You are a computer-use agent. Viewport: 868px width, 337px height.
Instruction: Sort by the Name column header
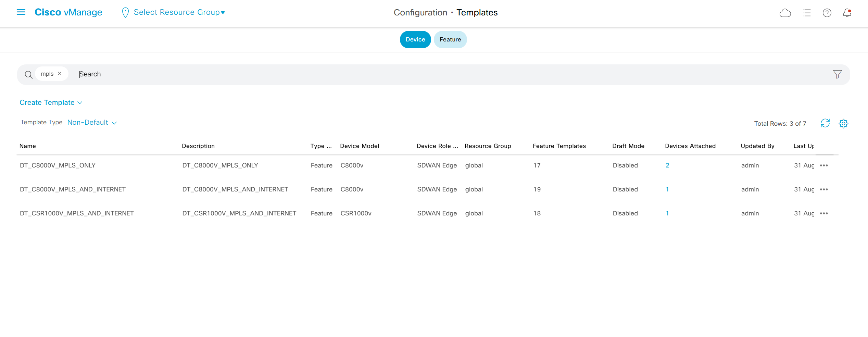(x=28, y=146)
